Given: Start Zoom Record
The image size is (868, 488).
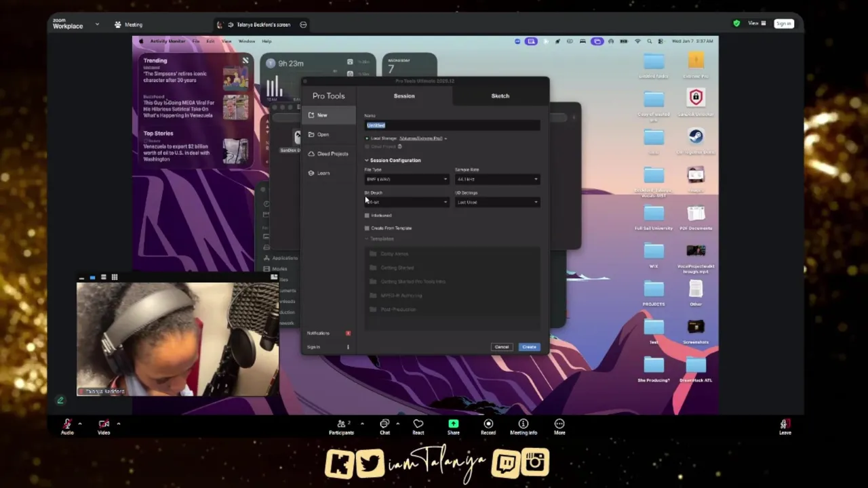Looking at the screenshot, I should [488, 426].
